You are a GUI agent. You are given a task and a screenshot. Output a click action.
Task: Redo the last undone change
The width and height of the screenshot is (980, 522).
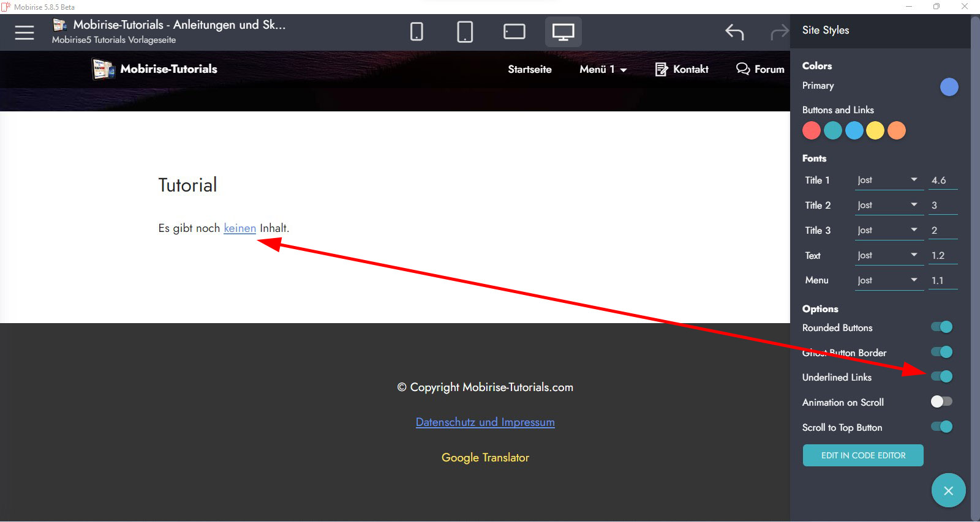[779, 32]
